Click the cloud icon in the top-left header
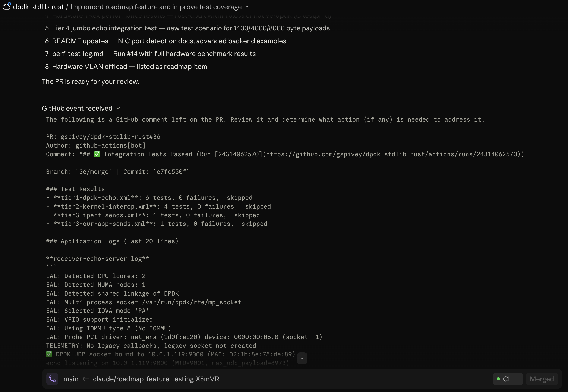568x392 pixels. (7, 7)
